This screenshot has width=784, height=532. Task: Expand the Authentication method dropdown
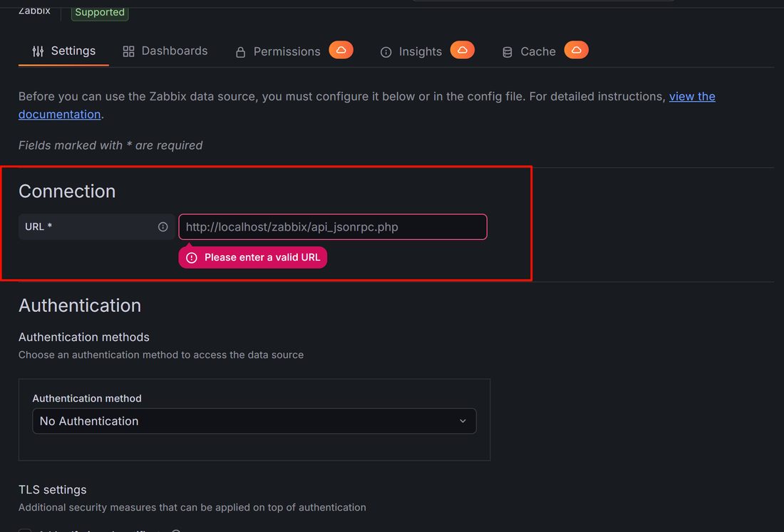tap(254, 421)
